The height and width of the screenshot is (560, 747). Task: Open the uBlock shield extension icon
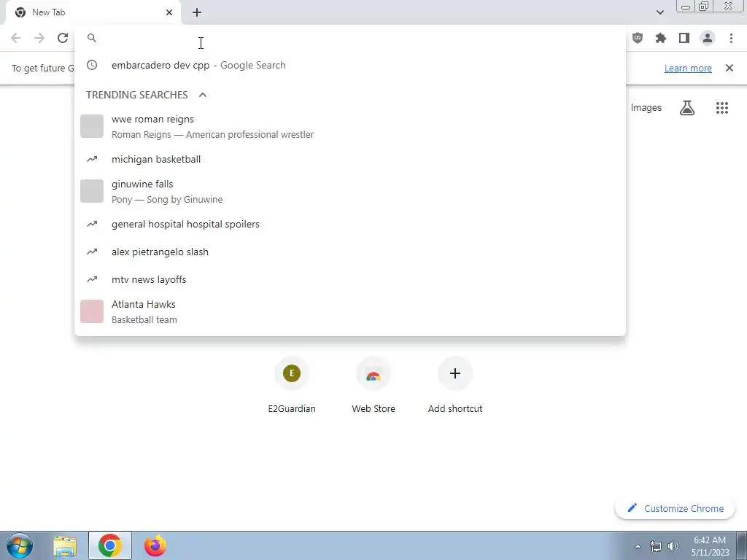point(638,38)
